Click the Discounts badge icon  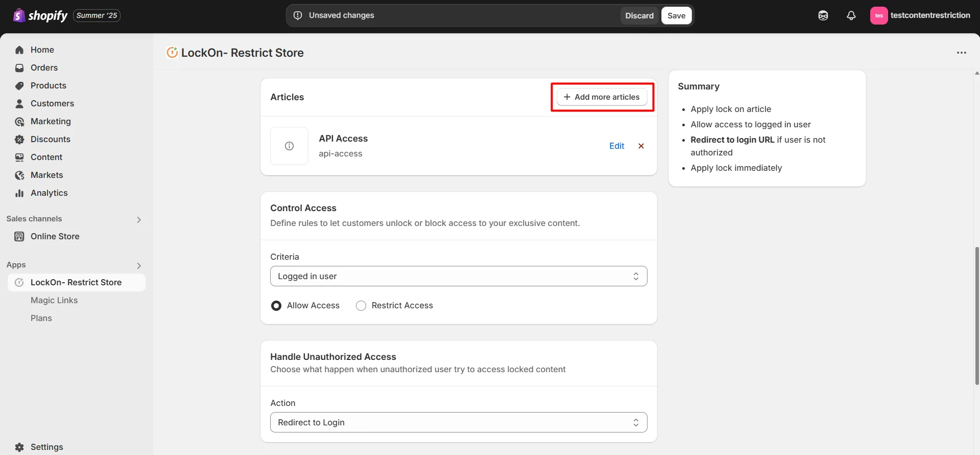[x=19, y=140]
